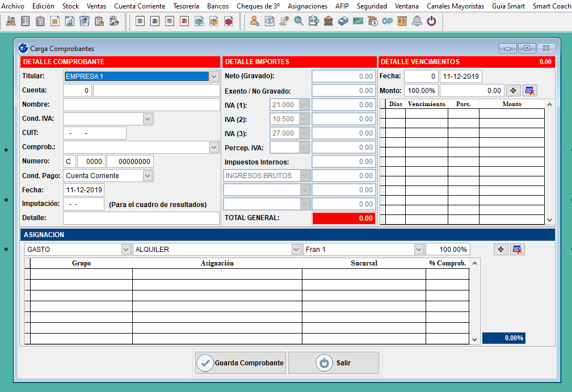Viewport: 572px width, 392px height.
Task: Expand the Titular dropdown showing EMPRESA 1
Action: click(214, 77)
